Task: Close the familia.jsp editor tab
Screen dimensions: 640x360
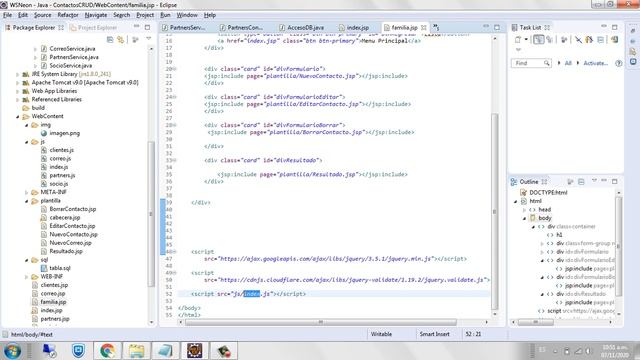Action: click(x=424, y=28)
